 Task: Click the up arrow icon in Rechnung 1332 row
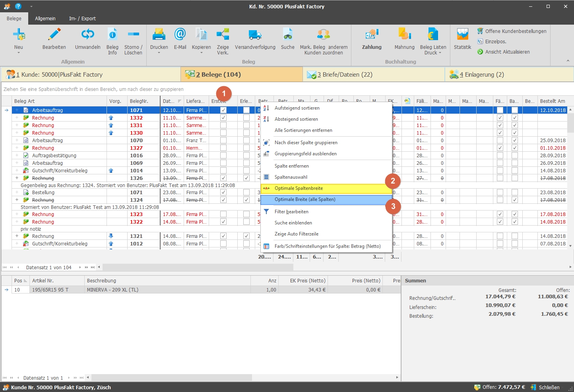(x=111, y=118)
